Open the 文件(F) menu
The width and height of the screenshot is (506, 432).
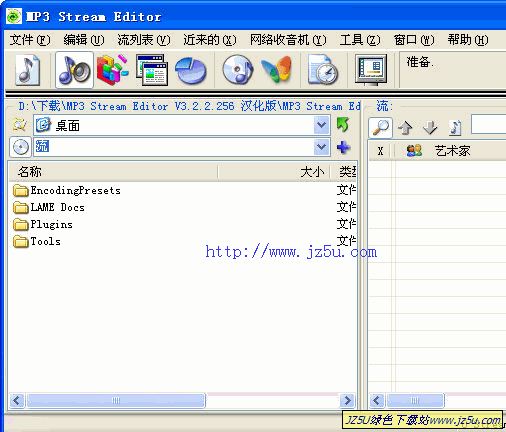point(30,40)
